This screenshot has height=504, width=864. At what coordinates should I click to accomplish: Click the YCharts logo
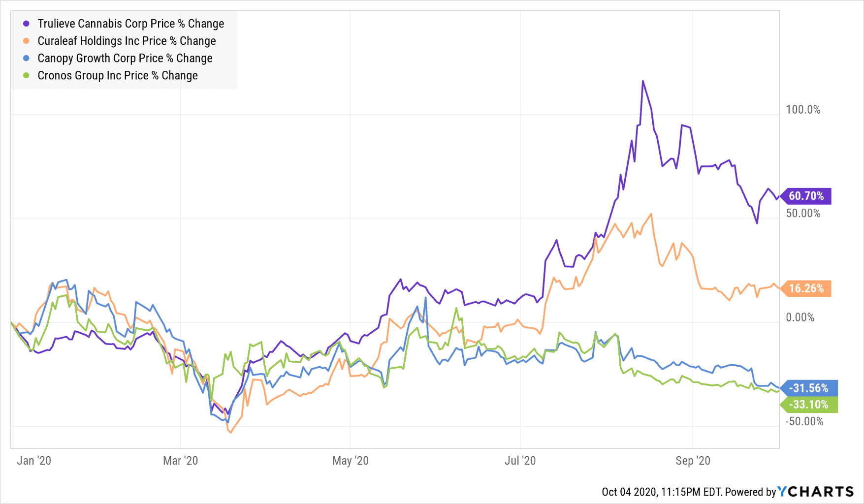(815, 492)
